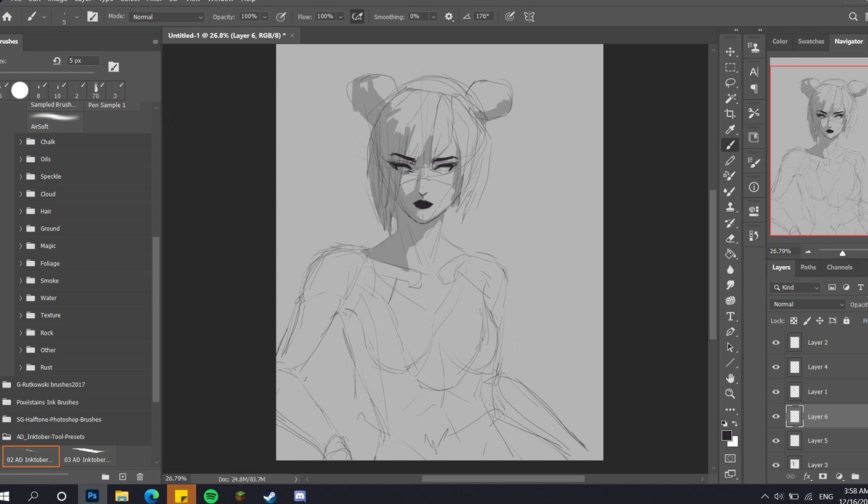Select the 03 AD Inktober brush preset
The width and height of the screenshot is (868, 504).
point(90,456)
